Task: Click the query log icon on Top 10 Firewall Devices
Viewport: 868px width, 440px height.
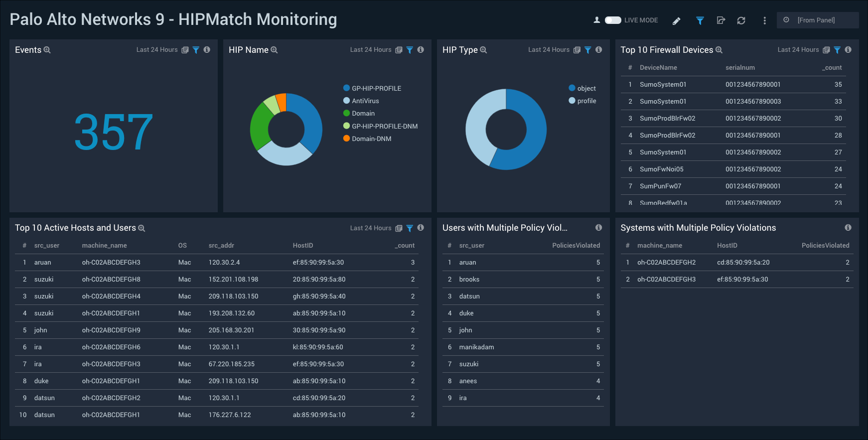Action: click(x=826, y=50)
